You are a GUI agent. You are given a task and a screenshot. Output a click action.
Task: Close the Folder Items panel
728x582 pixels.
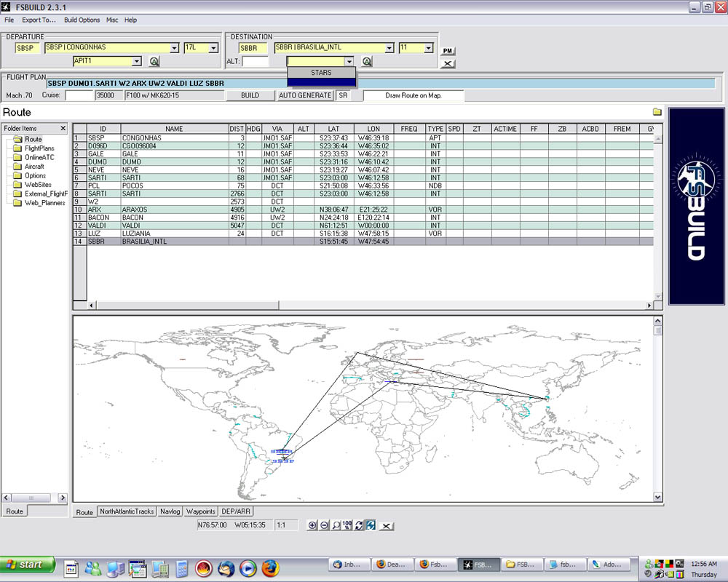pos(63,128)
